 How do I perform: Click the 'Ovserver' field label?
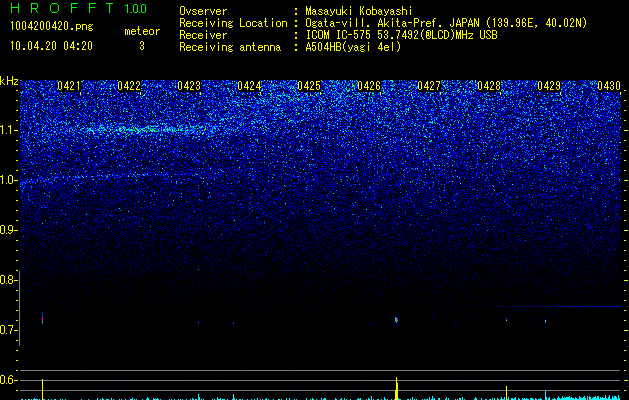(203, 11)
